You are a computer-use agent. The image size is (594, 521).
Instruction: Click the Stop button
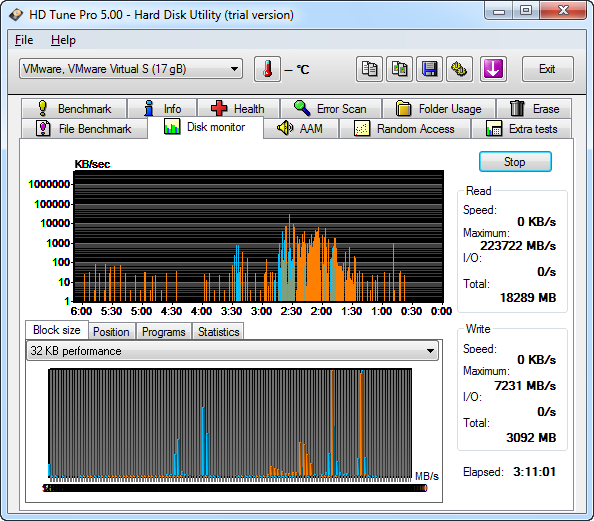coord(515,162)
